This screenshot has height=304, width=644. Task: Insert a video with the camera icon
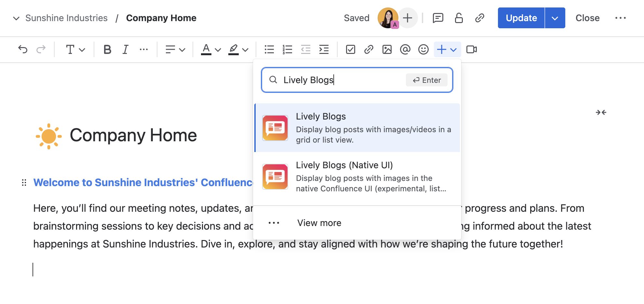pyautogui.click(x=471, y=49)
